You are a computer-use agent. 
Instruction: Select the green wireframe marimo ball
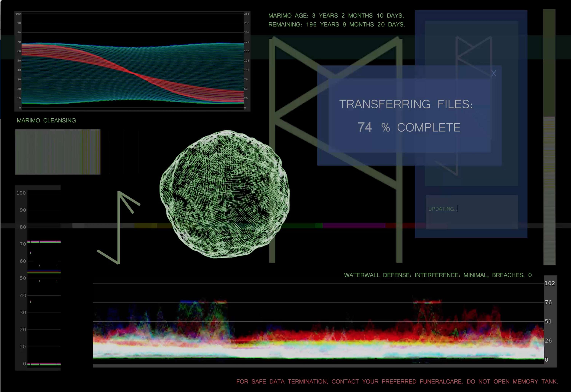tap(225, 194)
